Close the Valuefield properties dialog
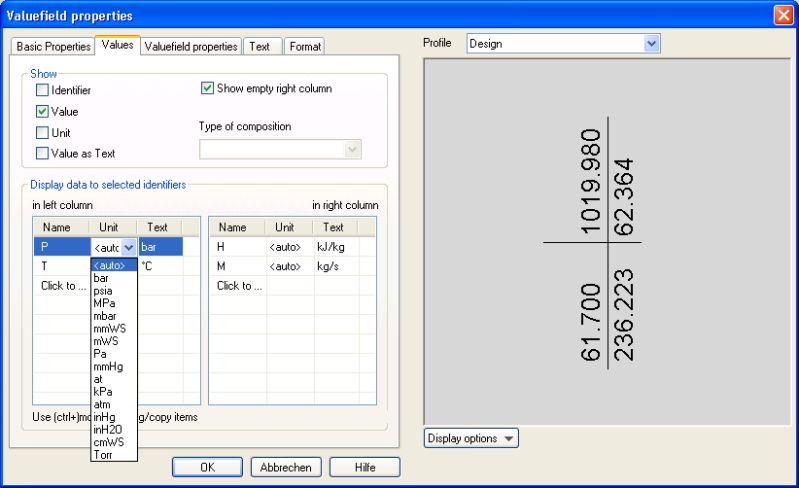 point(783,15)
